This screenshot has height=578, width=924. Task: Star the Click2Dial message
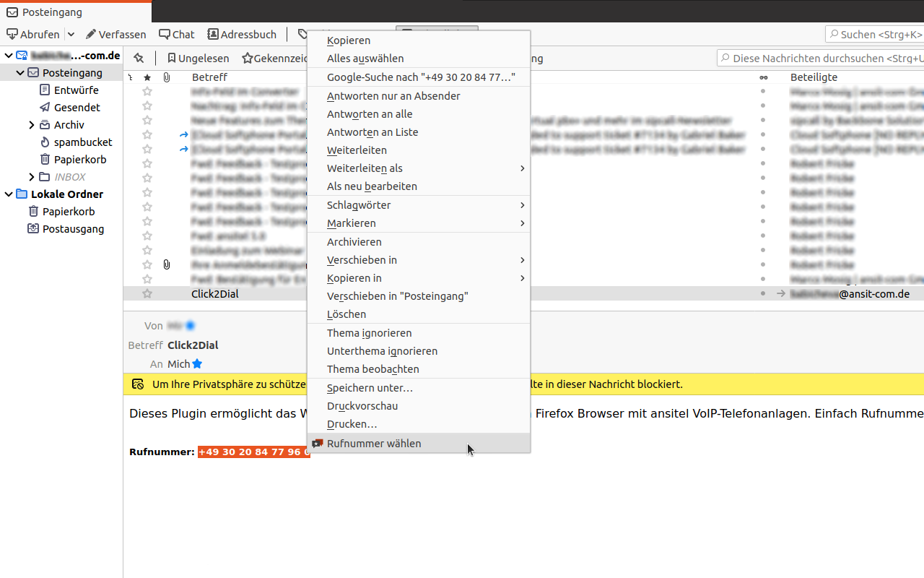[x=147, y=293]
